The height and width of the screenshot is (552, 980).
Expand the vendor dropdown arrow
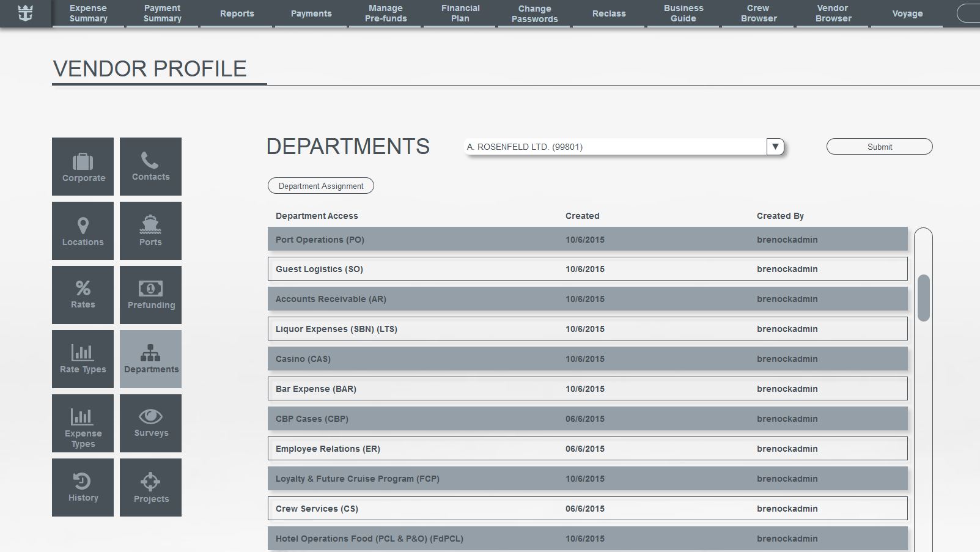pyautogui.click(x=775, y=147)
